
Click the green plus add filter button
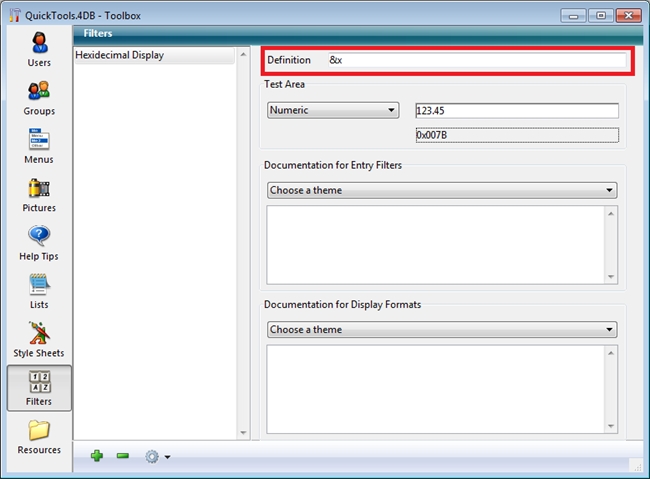coord(97,456)
